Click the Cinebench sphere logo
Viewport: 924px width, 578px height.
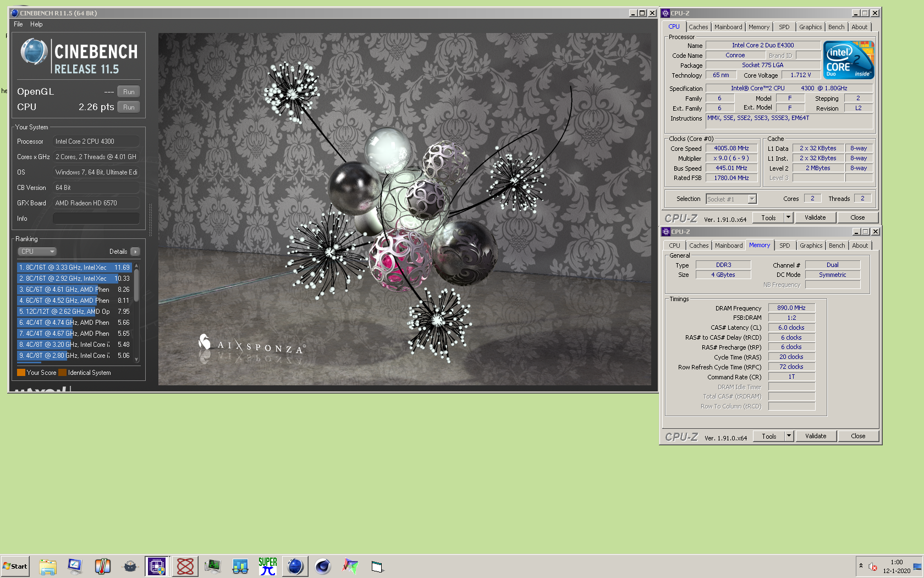coord(34,52)
